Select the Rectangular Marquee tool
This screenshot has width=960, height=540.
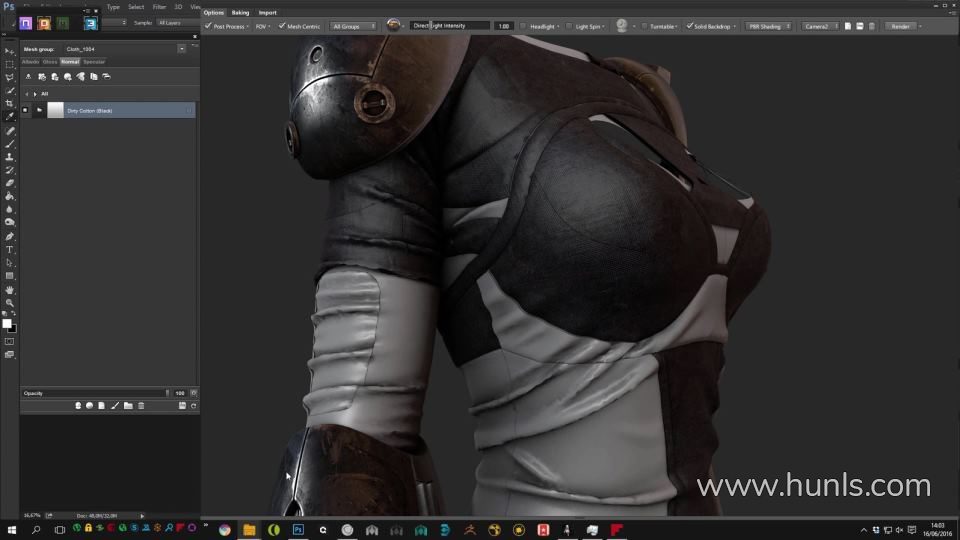[x=9, y=64]
